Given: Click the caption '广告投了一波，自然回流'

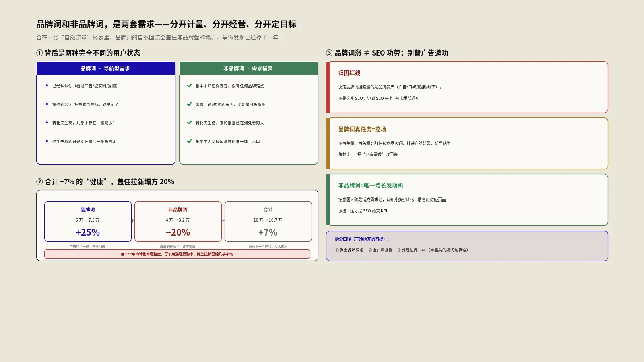Looking at the screenshot, I should [x=88, y=247].
